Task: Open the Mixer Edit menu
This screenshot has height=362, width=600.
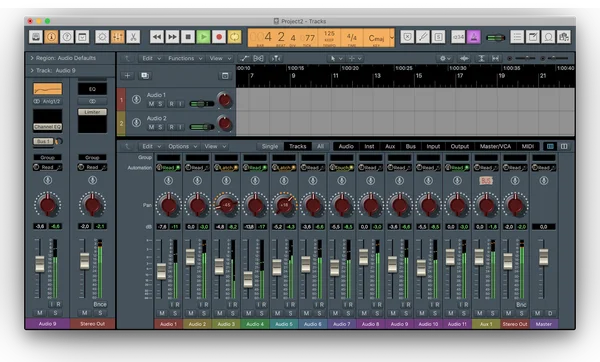Action: point(151,147)
